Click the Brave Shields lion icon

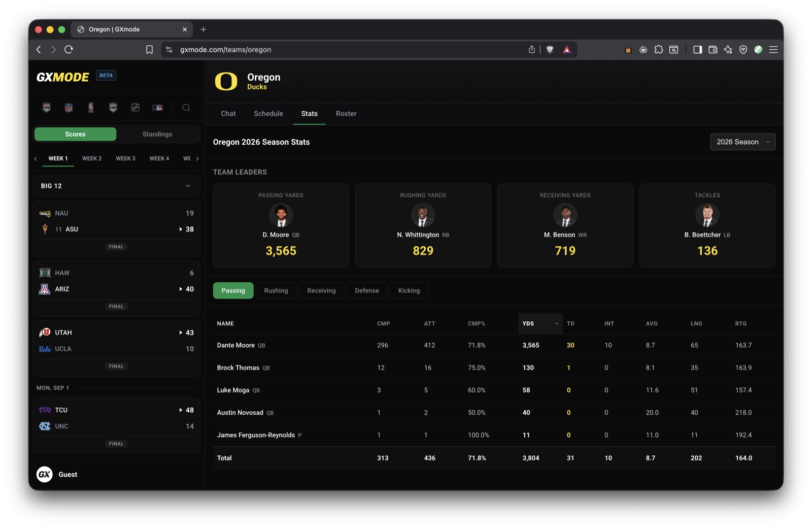(x=550, y=50)
